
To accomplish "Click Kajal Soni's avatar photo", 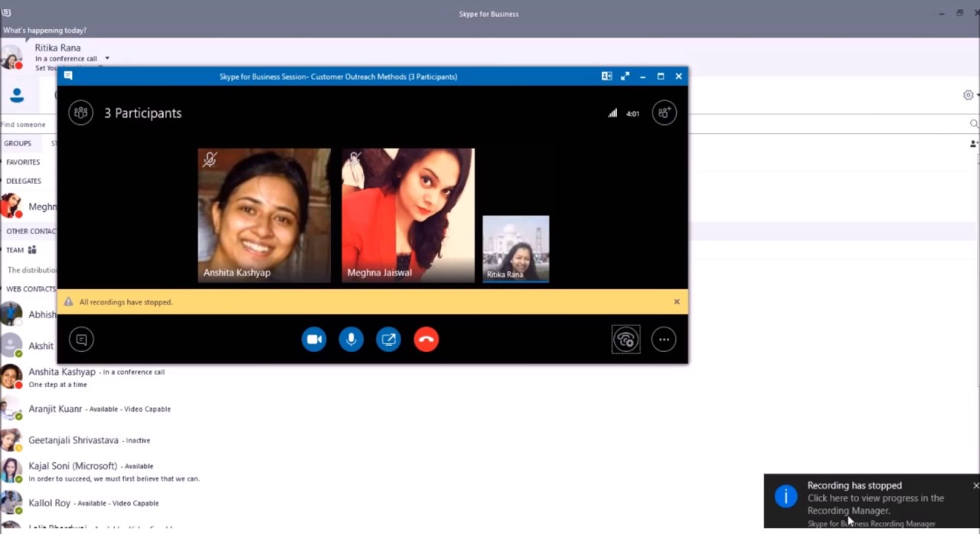I will coord(11,471).
